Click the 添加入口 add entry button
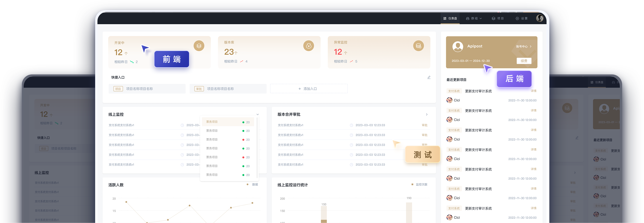Screen dimensions: 644x223 309,89
